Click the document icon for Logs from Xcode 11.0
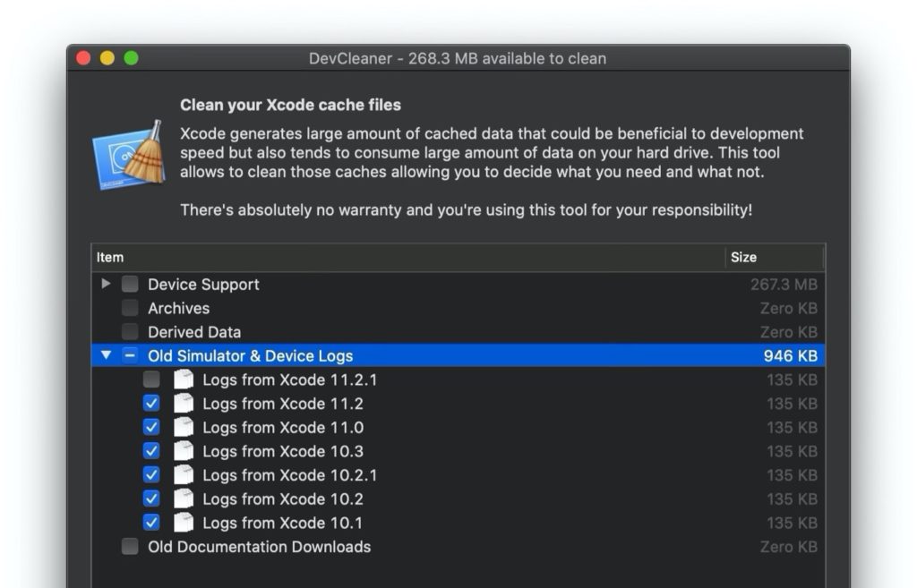This screenshot has width=917, height=588. pos(184,428)
